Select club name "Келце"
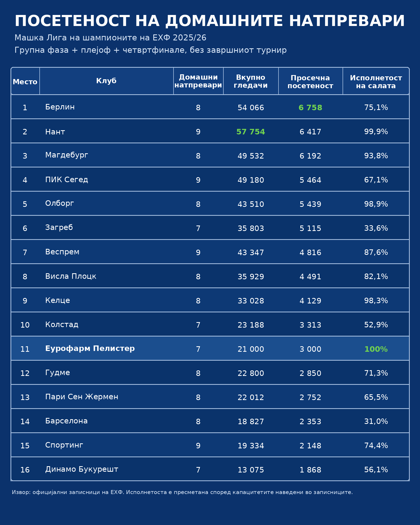The width and height of the screenshot is (420, 525). pos(57,301)
